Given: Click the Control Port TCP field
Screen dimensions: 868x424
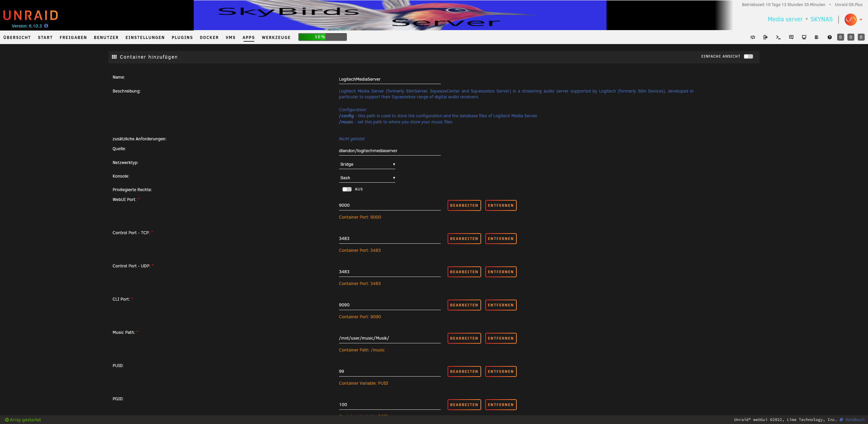Looking at the screenshot, I should (390, 239).
